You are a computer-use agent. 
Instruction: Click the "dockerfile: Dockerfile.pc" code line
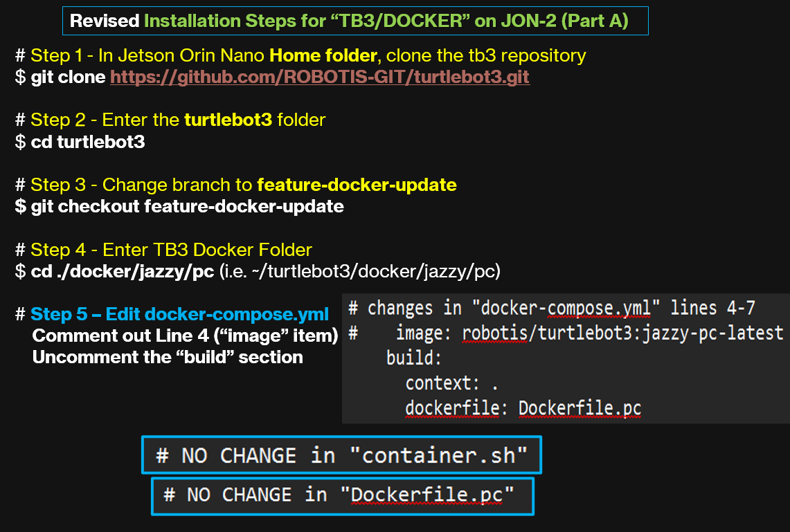click(x=523, y=408)
